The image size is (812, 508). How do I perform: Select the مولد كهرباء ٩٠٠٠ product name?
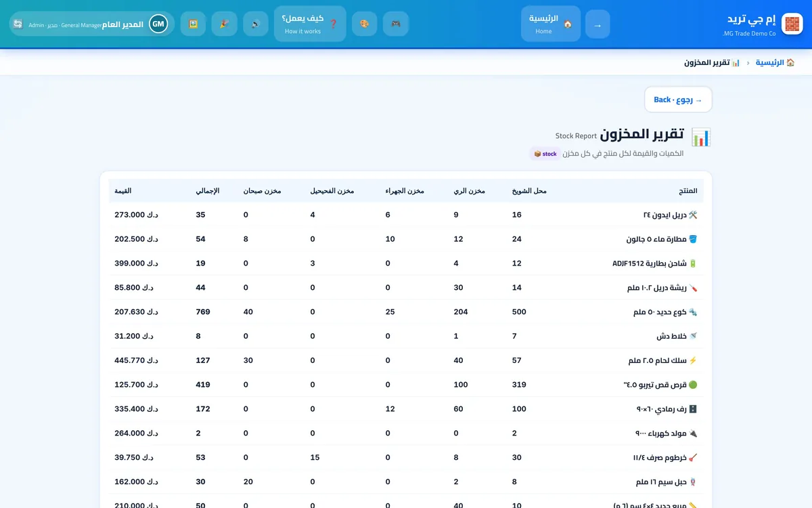(666, 433)
